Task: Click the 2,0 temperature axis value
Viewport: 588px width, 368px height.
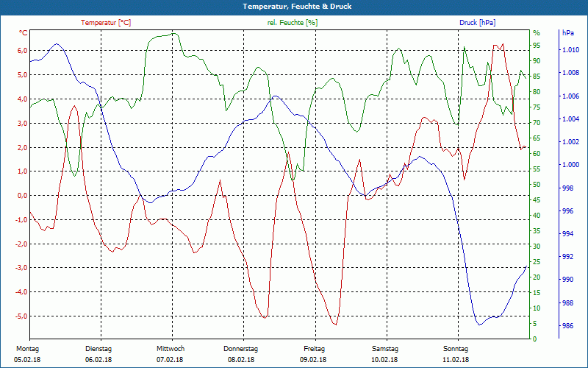Action: 23,147
